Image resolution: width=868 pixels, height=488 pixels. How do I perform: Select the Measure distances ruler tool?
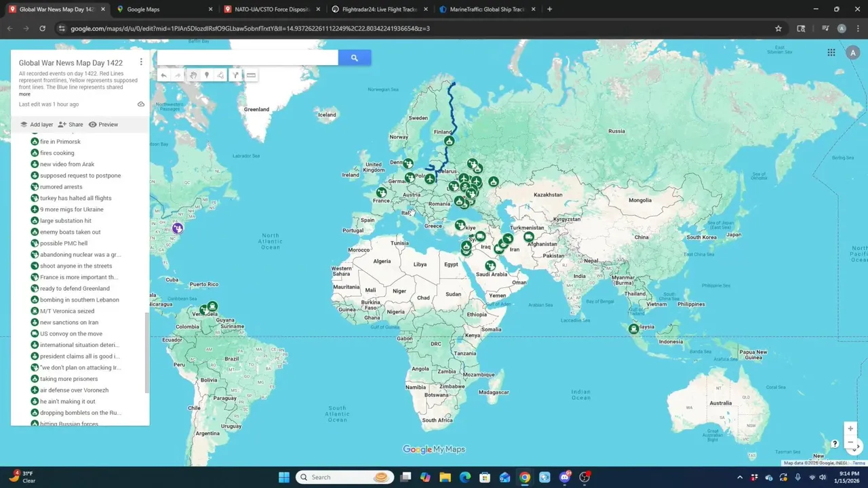tap(251, 75)
